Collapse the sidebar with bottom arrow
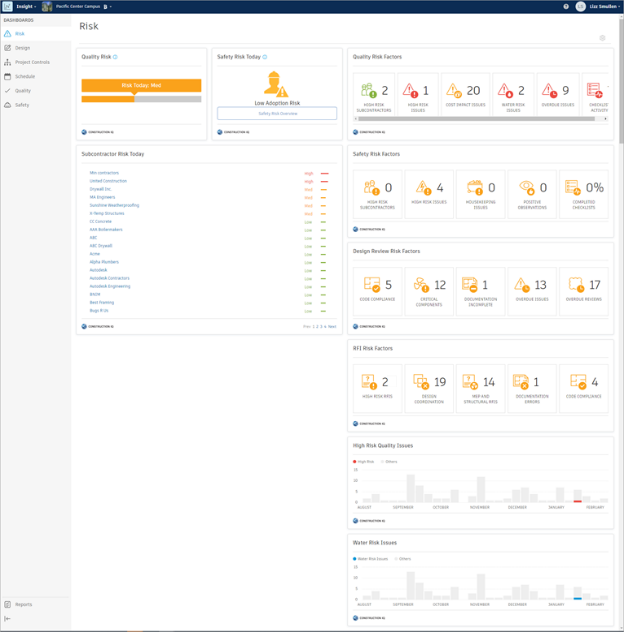 tap(9, 620)
